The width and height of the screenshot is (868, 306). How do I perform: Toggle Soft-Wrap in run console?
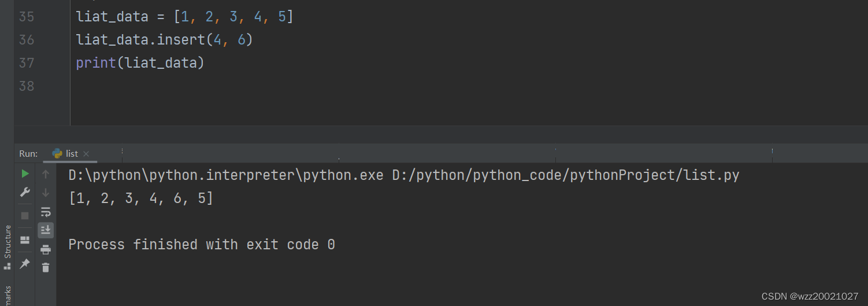[x=46, y=212]
